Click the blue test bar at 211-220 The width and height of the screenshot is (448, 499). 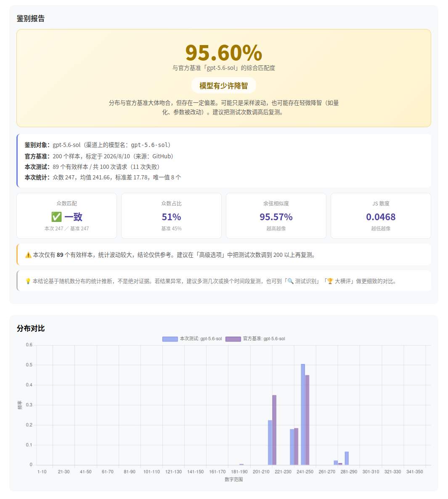(270, 442)
